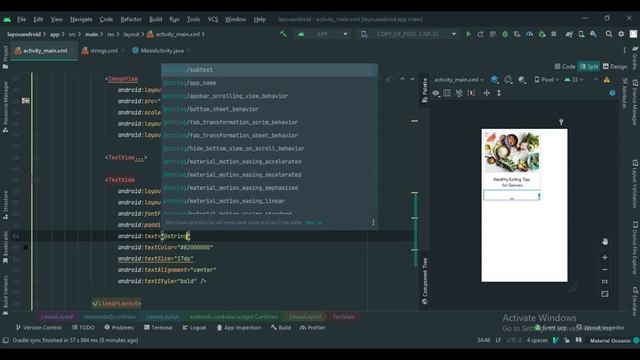Open the Terminal tool window

pos(158,327)
